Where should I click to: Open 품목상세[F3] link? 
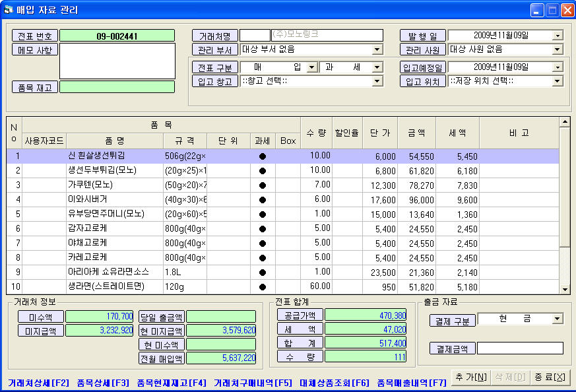[x=103, y=383]
